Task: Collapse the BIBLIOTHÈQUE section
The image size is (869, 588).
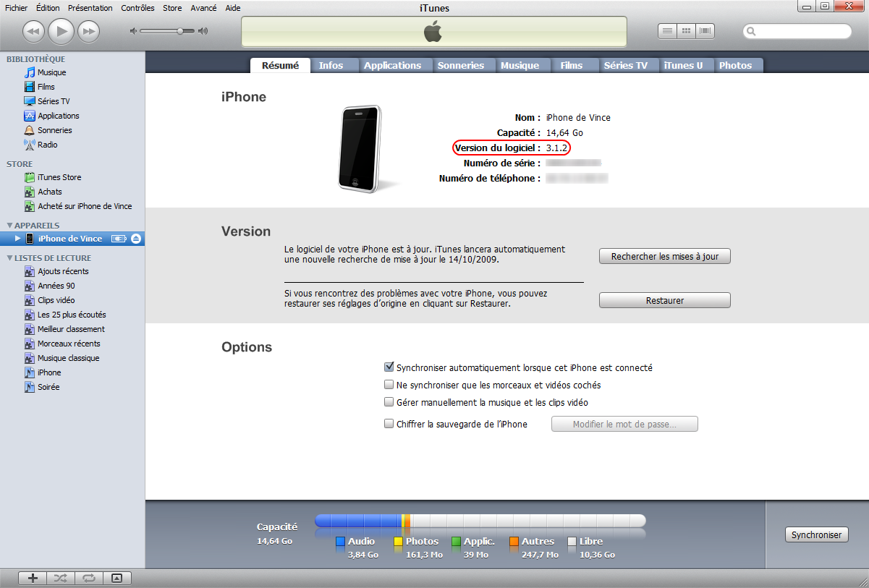Action: (10, 59)
